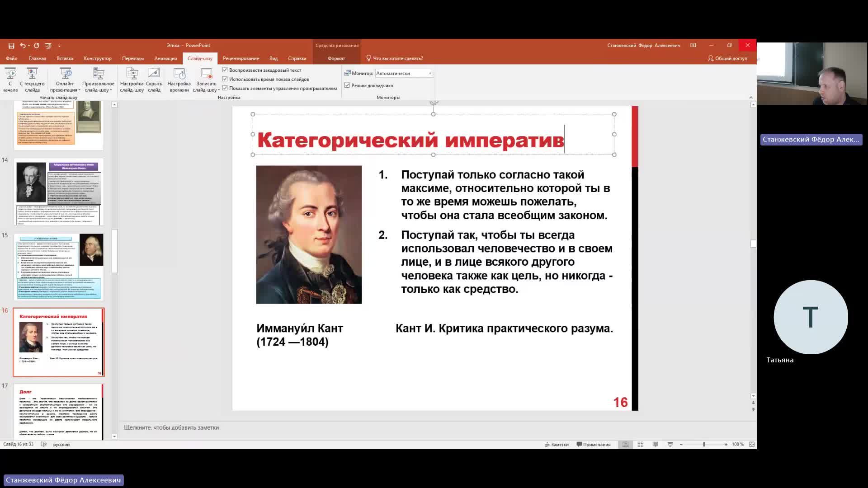Image resolution: width=868 pixels, height=488 pixels.
Task: Start slideshow С текущего слайда
Action: pos(32,80)
